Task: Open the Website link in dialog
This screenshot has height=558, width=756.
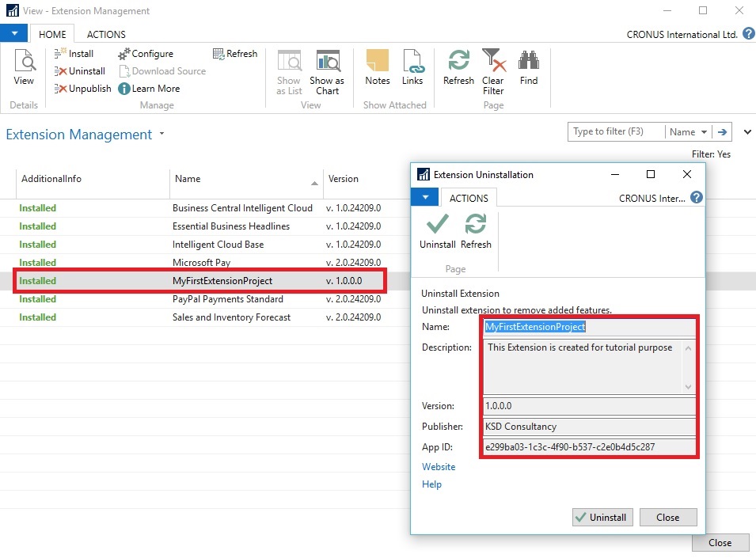Action: click(x=439, y=467)
